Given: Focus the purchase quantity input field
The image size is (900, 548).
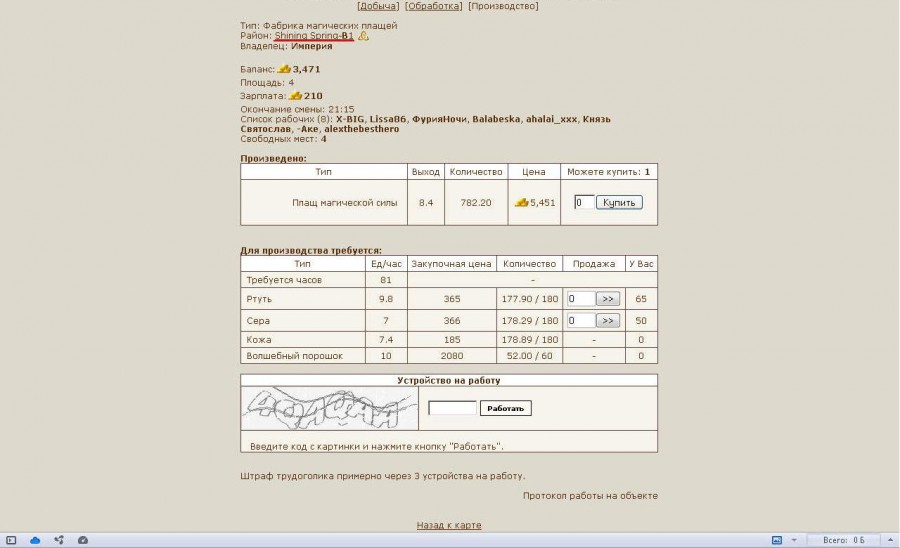Looking at the screenshot, I should coord(584,202).
